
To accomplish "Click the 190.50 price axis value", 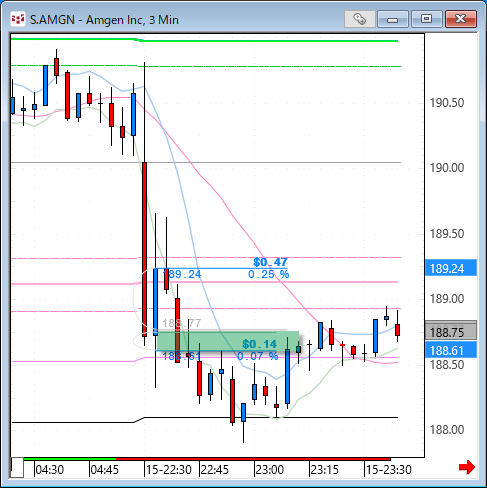I will pos(447,103).
